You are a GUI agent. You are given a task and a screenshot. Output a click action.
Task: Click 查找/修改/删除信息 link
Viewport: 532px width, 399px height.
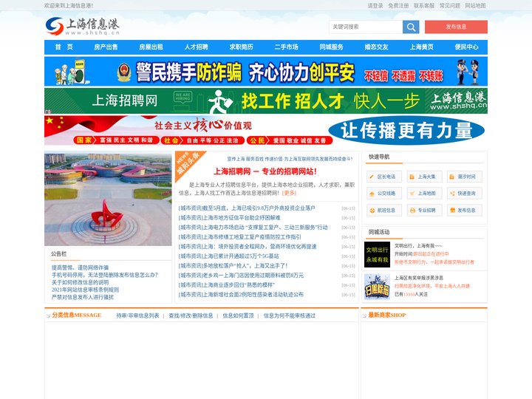click(191, 316)
